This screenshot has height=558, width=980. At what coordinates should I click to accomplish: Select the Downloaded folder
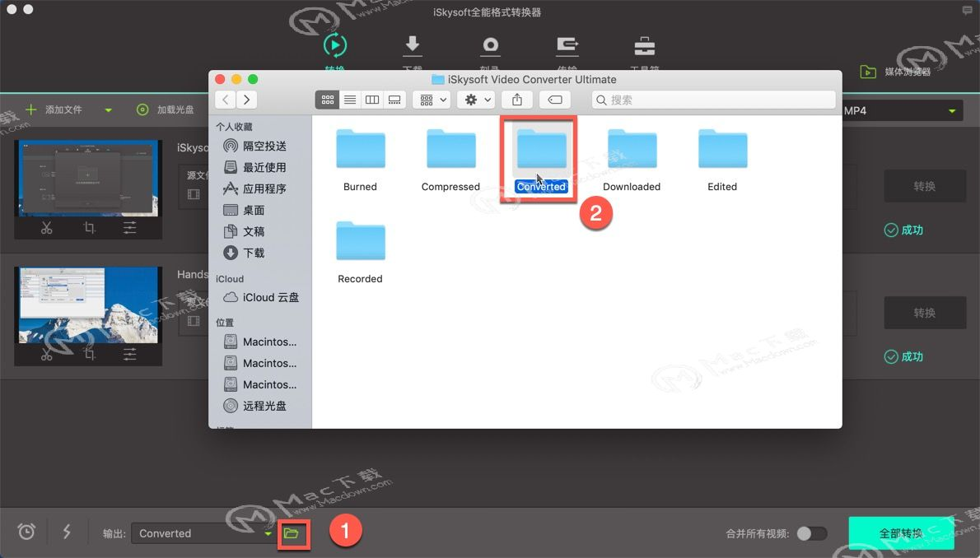pos(632,160)
